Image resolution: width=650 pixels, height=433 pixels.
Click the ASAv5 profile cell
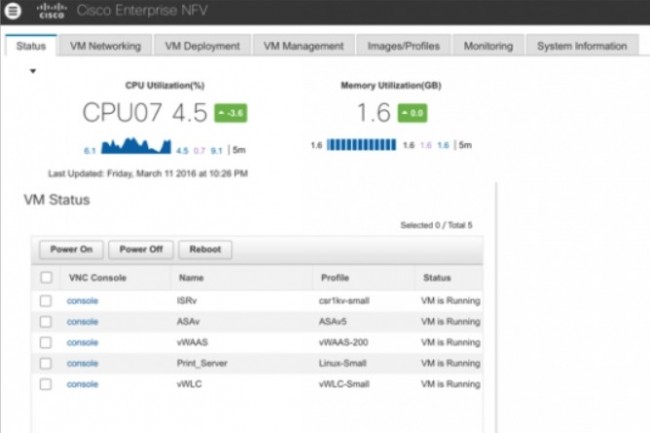click(x=332, y=322)
